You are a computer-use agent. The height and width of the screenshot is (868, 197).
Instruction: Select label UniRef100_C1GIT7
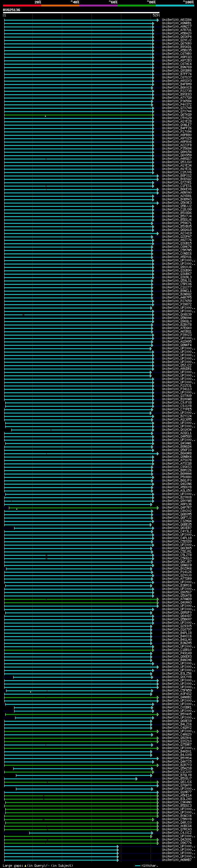click(x=176, y=287)
